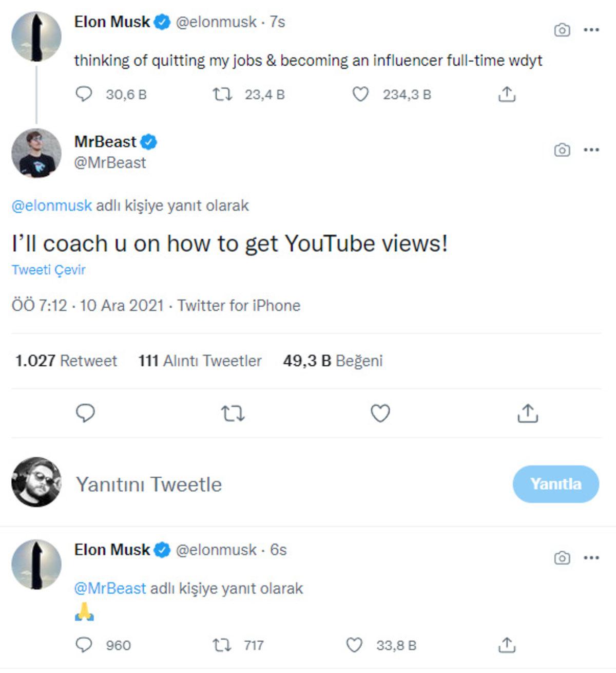Retweet Elon Musk's influencer tweet
The width and height of the screenshot is (616, 673).
pyautogui.click(x=222, y=94)
